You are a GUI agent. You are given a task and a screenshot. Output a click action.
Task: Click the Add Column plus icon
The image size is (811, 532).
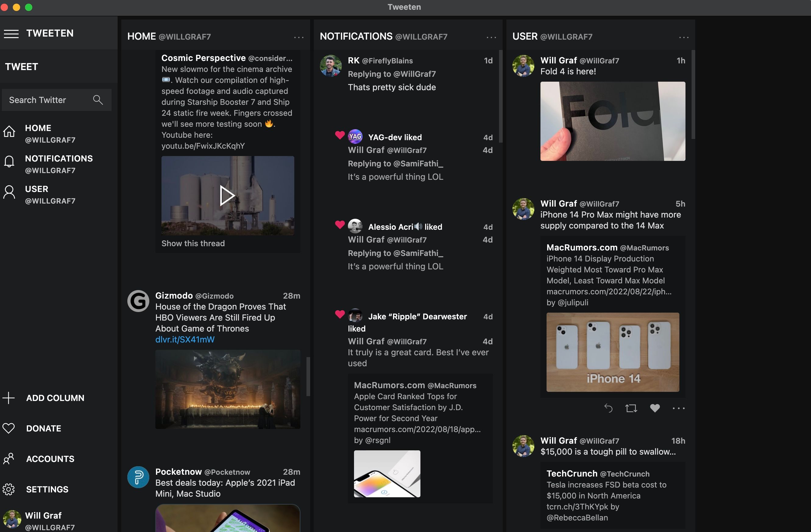pos(9,398)
